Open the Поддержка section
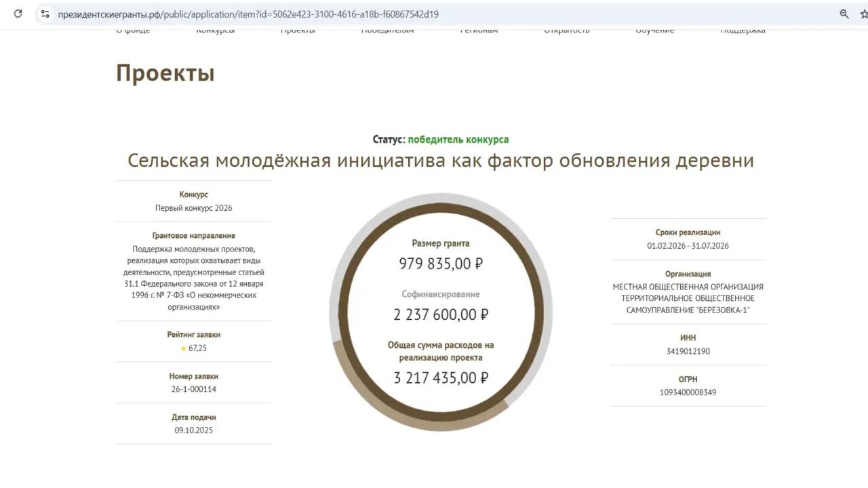Screen dimensions: 868x488 [x=743, y=29]
